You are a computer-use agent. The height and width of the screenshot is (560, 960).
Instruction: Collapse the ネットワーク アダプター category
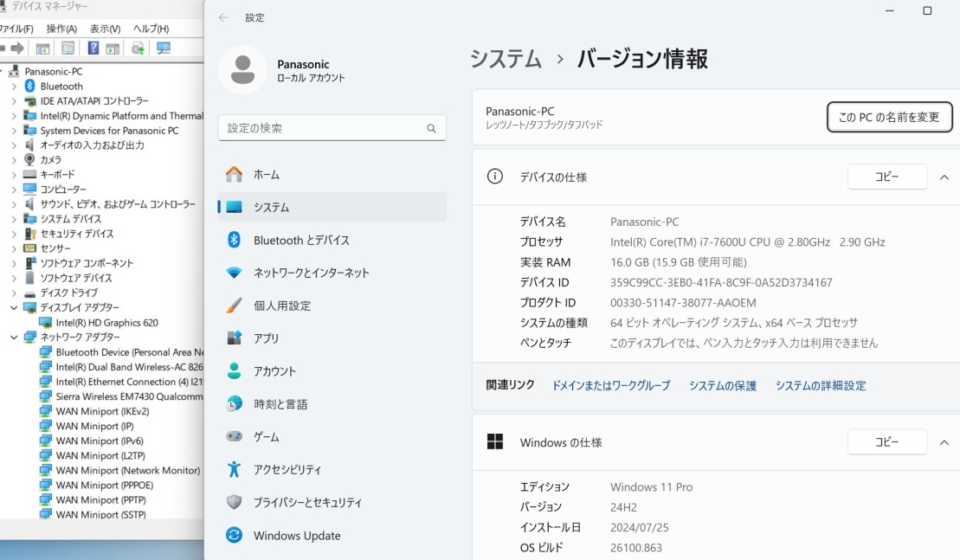click(x=14, y=337)
